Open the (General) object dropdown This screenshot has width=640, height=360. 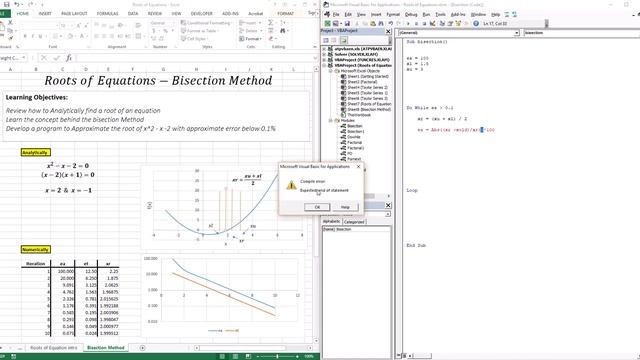coord(517,33)
